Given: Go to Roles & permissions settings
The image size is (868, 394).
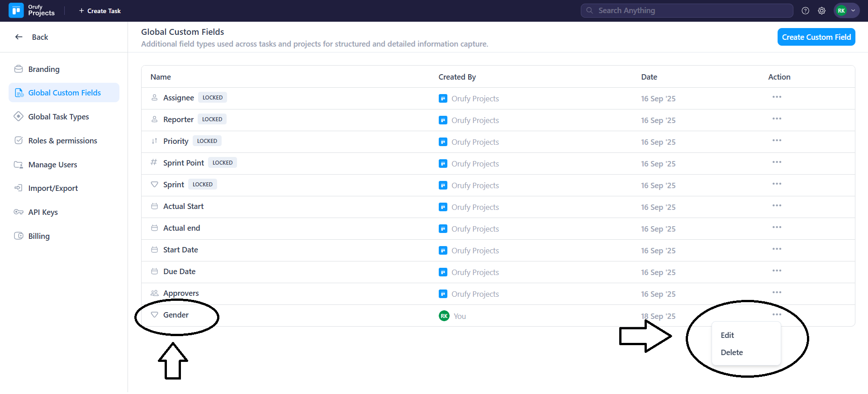Looking at the screenshot, I should [62, 141].
